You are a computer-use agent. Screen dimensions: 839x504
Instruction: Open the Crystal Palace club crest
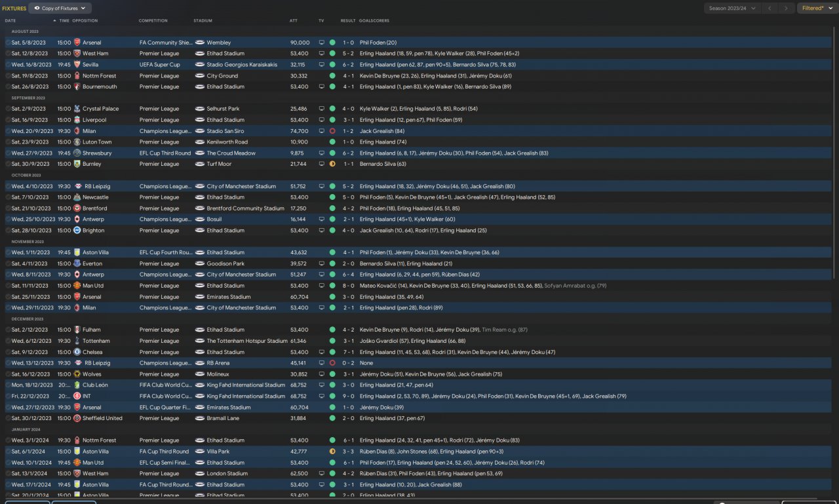click(x=77, y=109)
